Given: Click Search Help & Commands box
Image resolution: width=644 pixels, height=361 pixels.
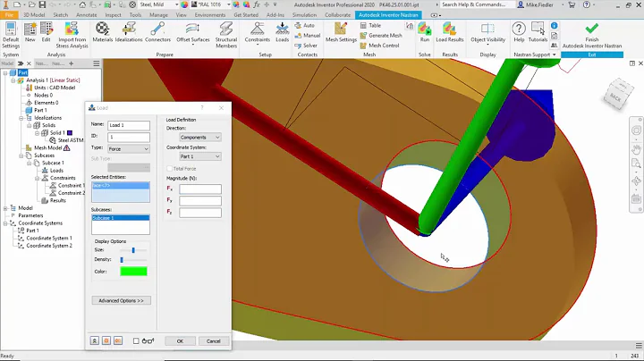Looking at the screenshot, I should 478,4.
